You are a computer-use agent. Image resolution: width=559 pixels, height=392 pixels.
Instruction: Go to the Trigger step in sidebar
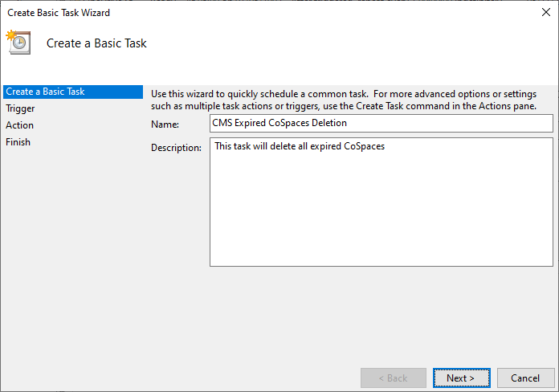tap(20, 108)
